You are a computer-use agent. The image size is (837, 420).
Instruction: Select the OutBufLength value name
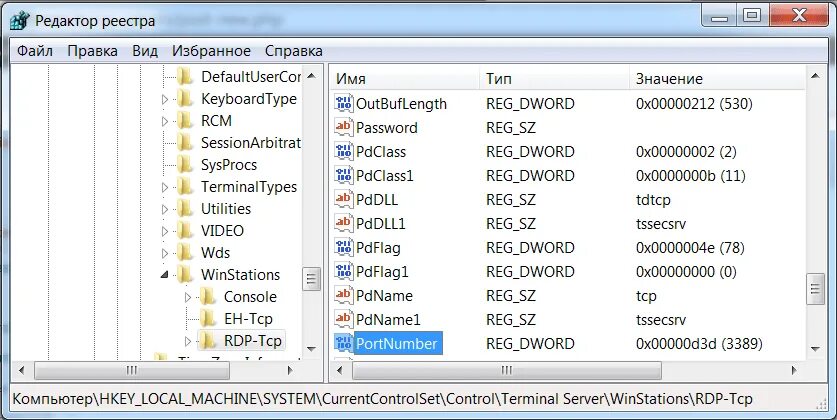(401, 104)
